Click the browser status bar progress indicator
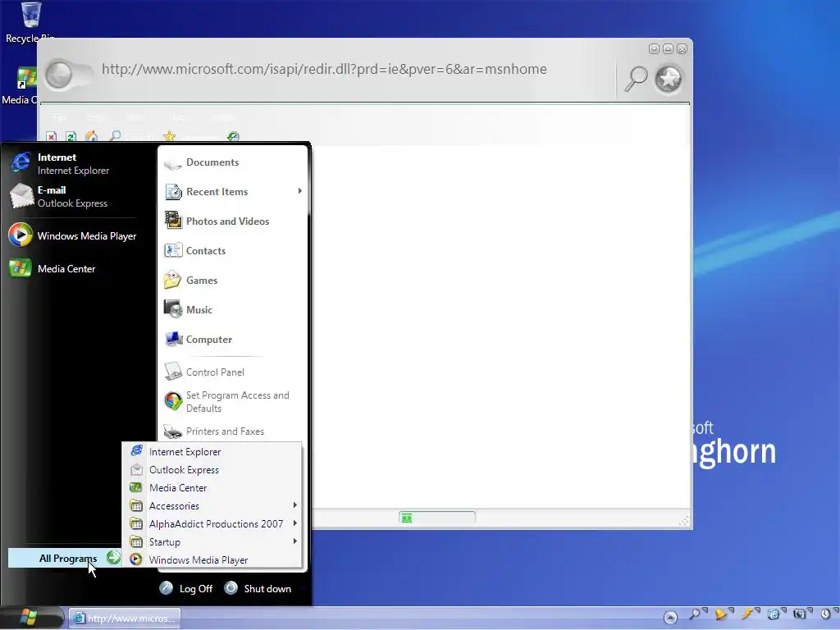 tap(436, 518)
